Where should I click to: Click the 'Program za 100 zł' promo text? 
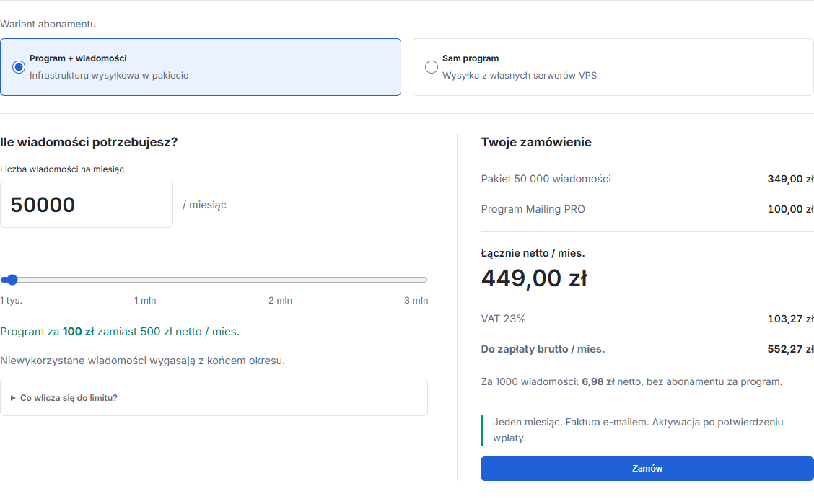tap(120, 332)
